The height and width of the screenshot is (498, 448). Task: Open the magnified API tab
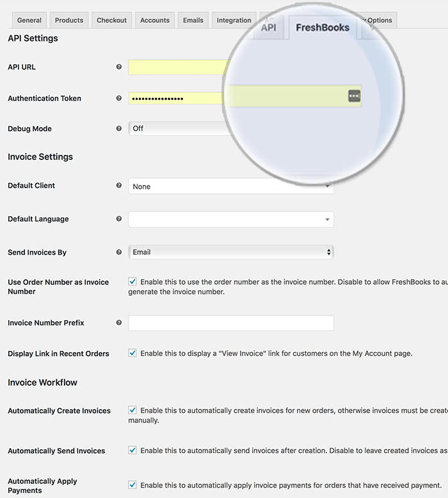coord(269,28)
